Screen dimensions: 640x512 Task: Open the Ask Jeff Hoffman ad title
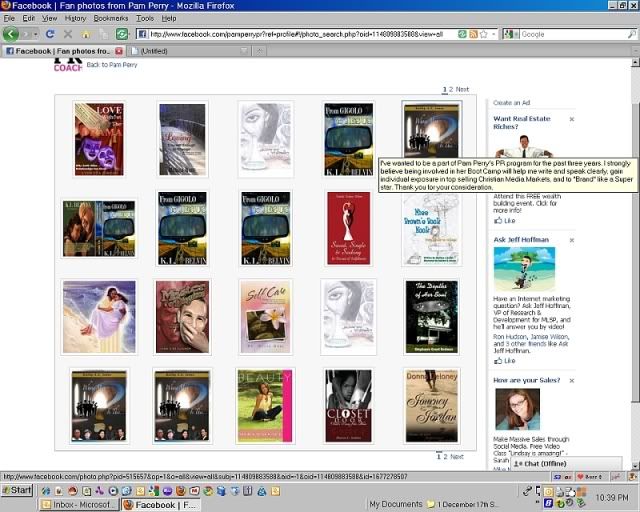pos(521,240)
